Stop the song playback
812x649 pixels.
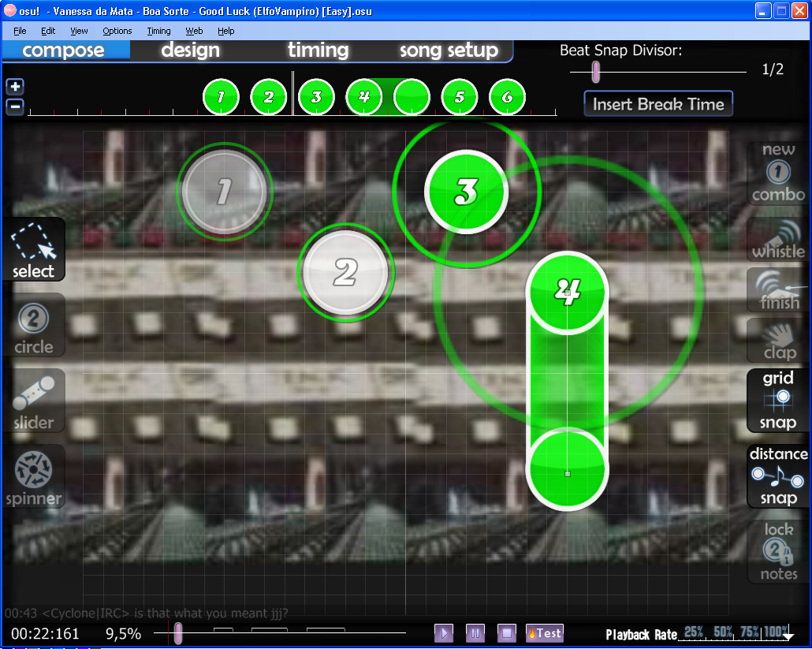click(507, 633)
